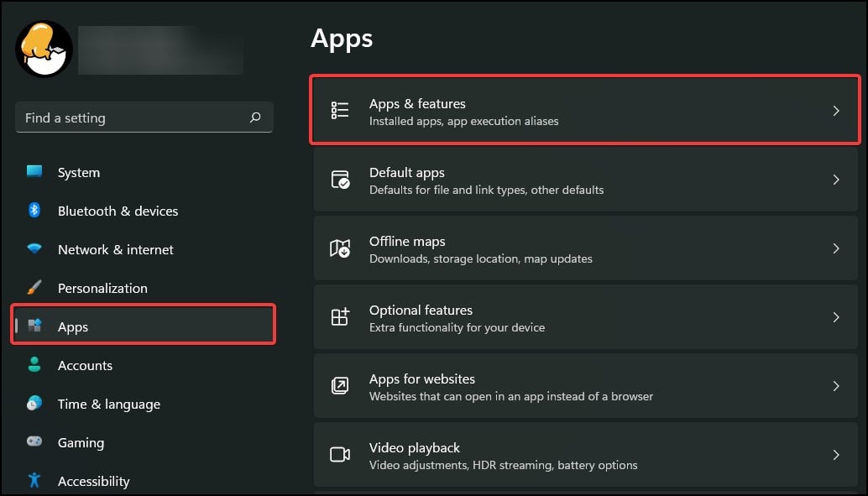Click the Apps & features list icon
The width and height of the screenshot is (868, 496).
pyautogui.click(x=340, y=110)
